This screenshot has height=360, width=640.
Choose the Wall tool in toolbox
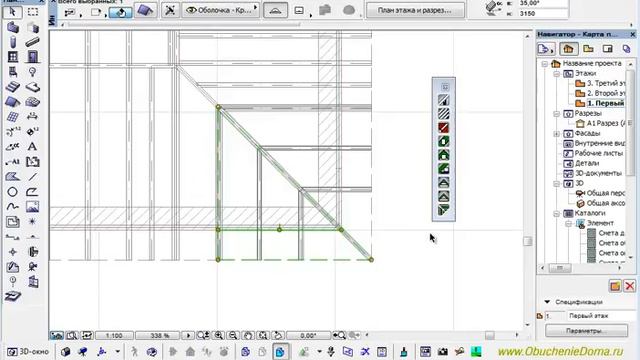tap(12, 27)
